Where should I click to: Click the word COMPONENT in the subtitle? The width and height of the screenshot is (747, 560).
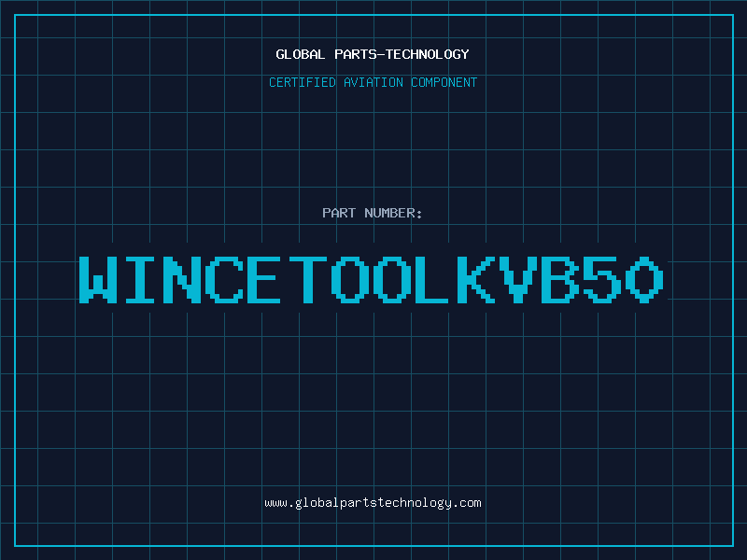point(444,82)
